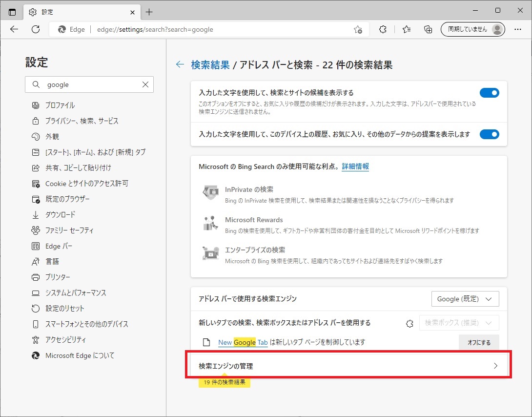Clear the google search text with X
Viewport: 532px width, 417px height.
click(x=145, y=84)
